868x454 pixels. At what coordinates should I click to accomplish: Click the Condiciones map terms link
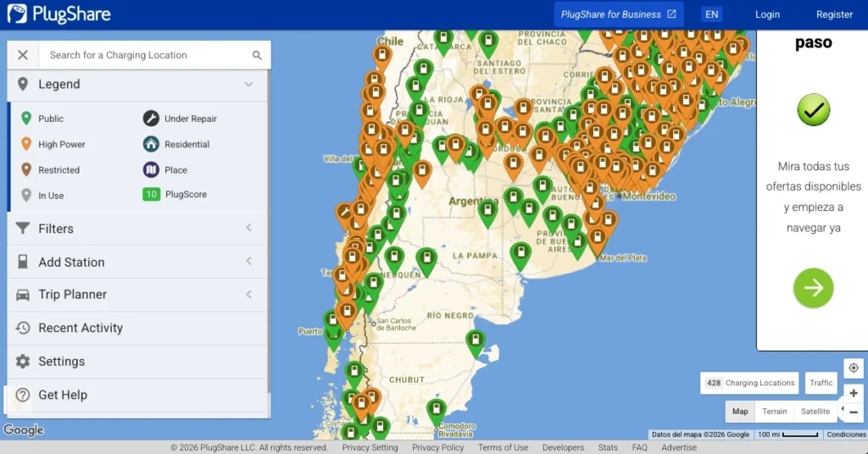click(x=846, y=435)
